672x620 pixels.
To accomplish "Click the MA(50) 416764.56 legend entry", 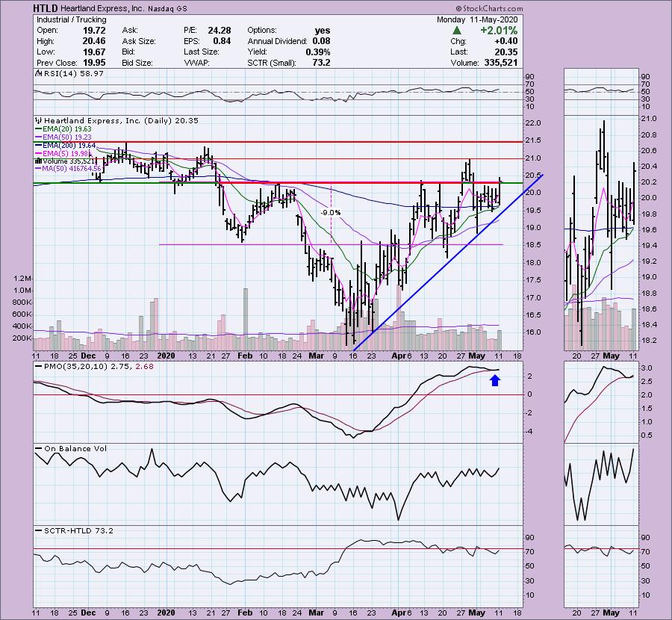I will pos(71,169).
